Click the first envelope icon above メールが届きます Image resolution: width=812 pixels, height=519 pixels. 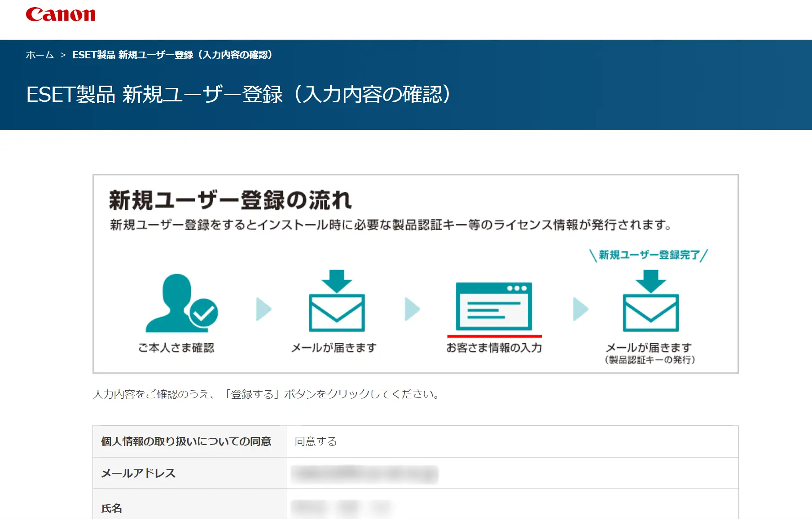click(337, 301)
